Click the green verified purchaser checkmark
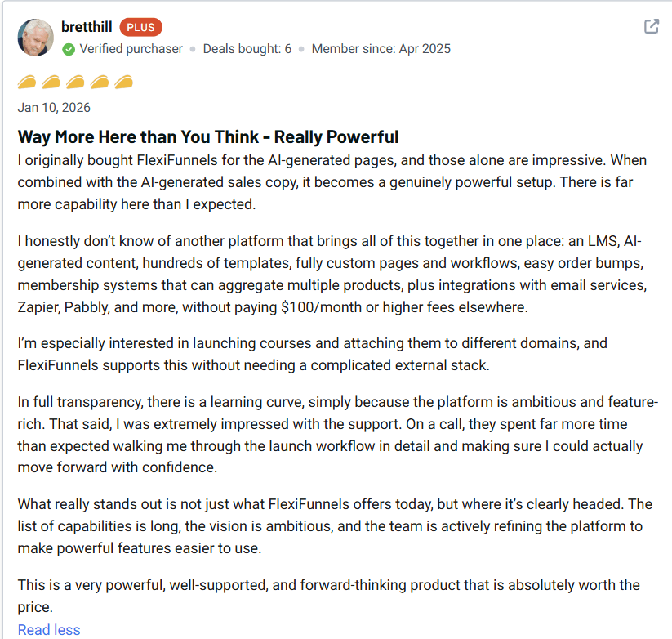 [x=69, y=49]
